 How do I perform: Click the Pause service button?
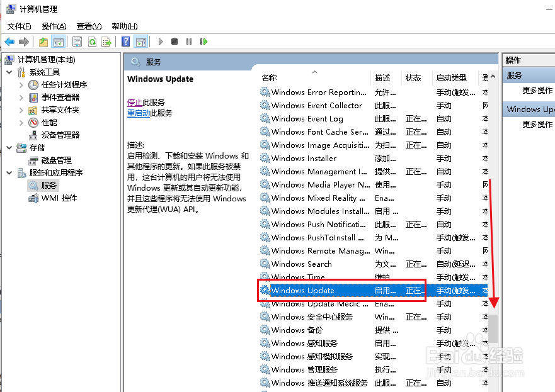[x=189, y=42]
